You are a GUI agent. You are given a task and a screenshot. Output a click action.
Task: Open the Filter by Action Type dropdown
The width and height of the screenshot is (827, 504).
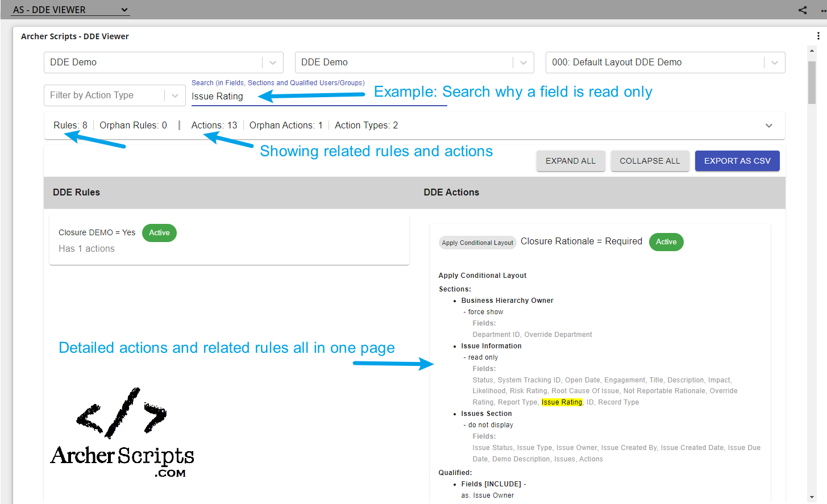click(x=174, y=95)
